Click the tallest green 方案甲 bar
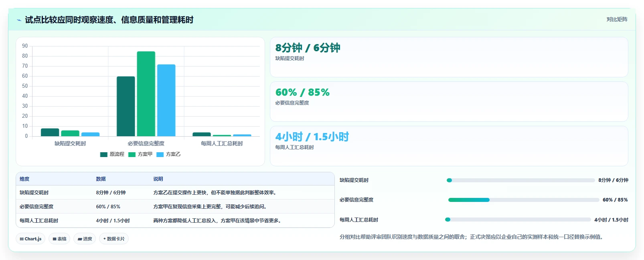The image size is (644, 260). [x=146, y=94]
